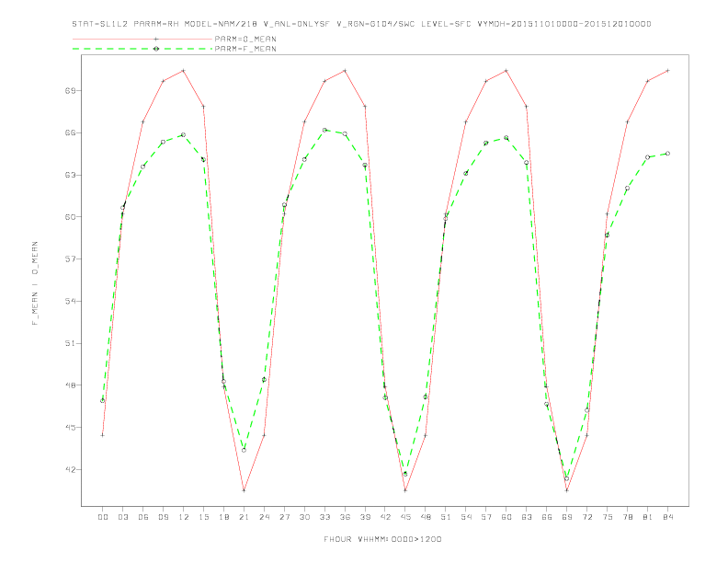Click the x-axis tick label 24
The height and width of the screenshot is (563, 728).
tap(264, 517)
